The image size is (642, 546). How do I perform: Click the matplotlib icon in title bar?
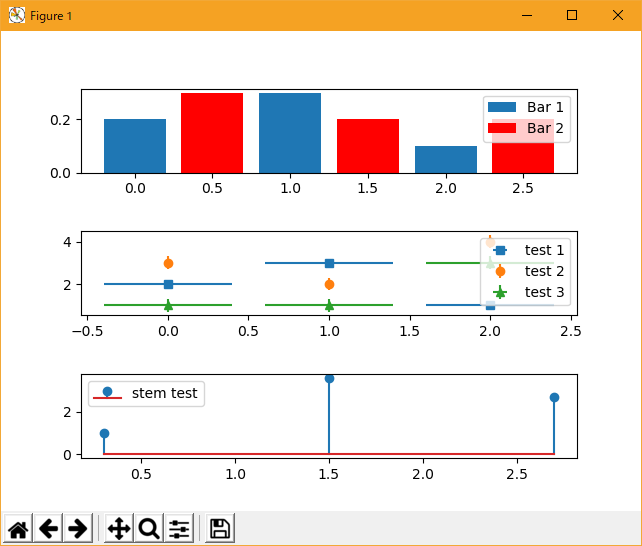pyautogui.click(x=17, y=16)
